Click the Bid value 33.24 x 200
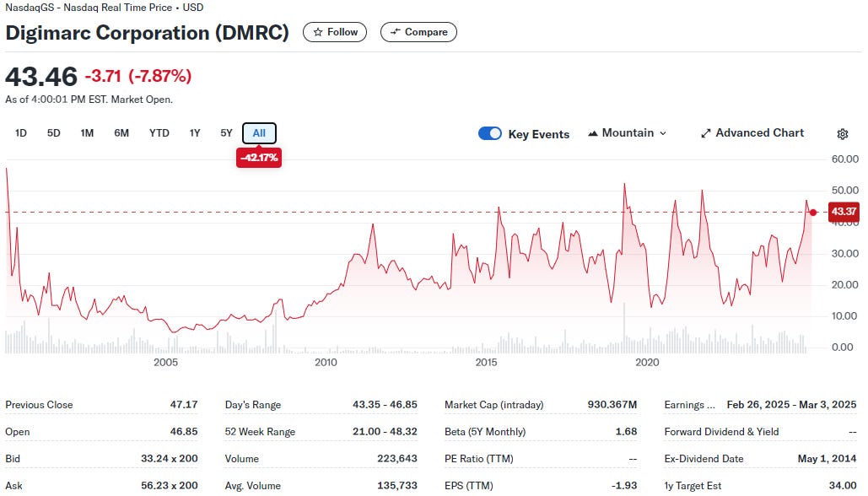868x496 pixels. coord(169,458)
